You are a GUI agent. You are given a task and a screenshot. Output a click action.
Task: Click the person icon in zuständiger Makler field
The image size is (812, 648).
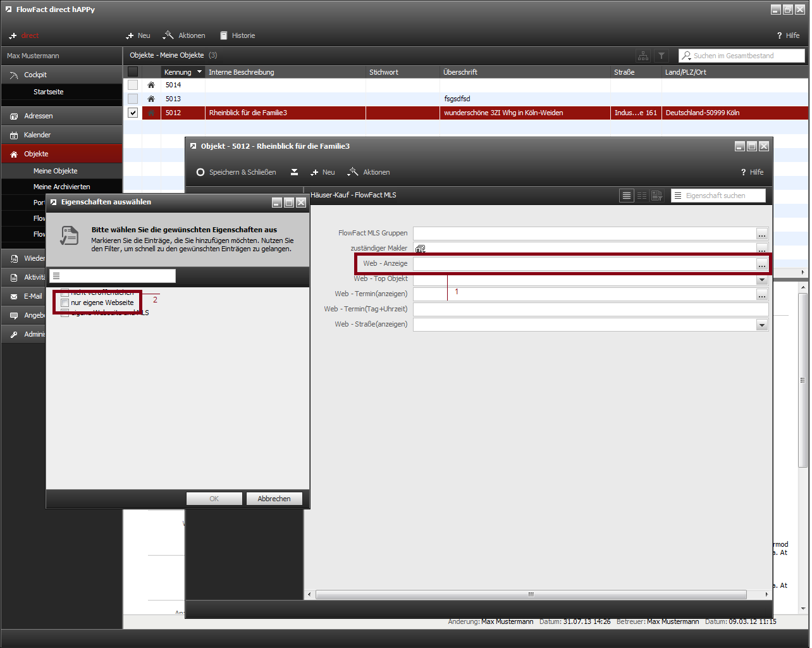coord(421,249)
